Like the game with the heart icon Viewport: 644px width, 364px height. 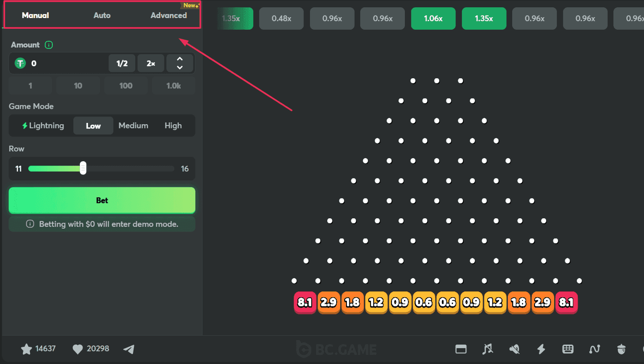point(77,349)
